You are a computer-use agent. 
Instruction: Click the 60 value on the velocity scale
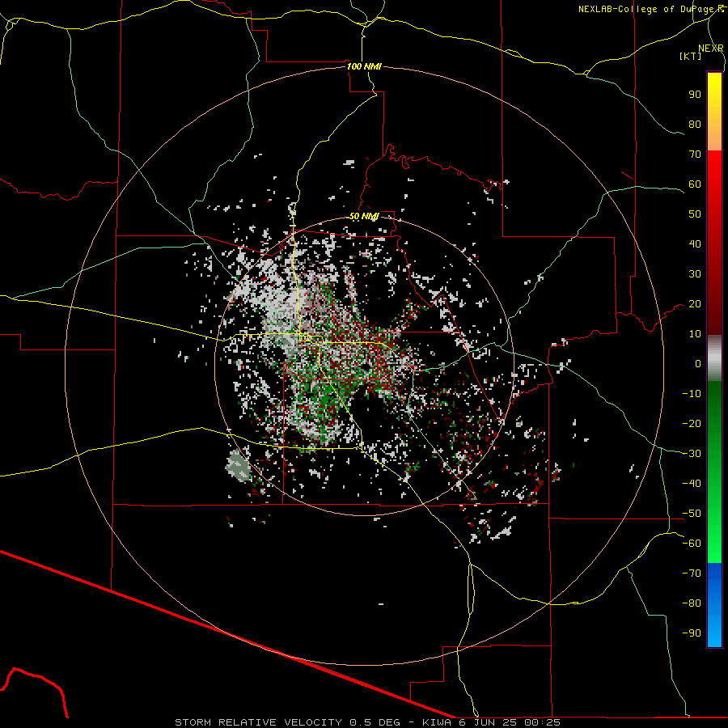tap(695, 184)
